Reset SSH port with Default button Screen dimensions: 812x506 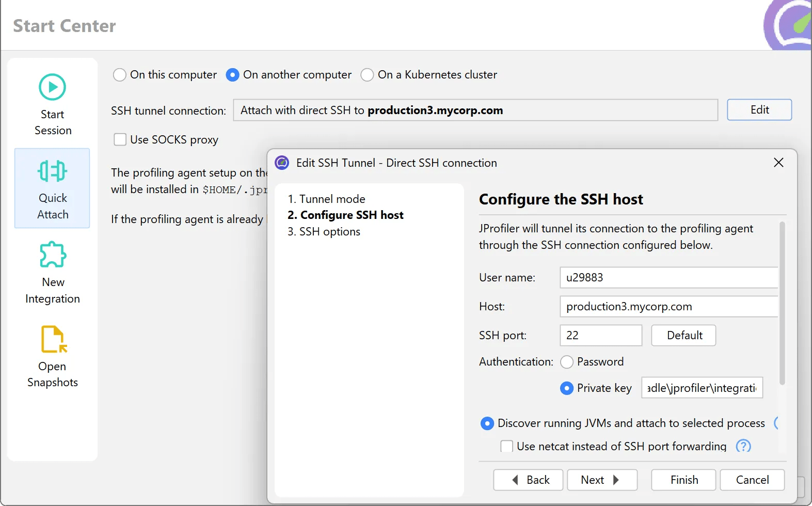[683, 335]
